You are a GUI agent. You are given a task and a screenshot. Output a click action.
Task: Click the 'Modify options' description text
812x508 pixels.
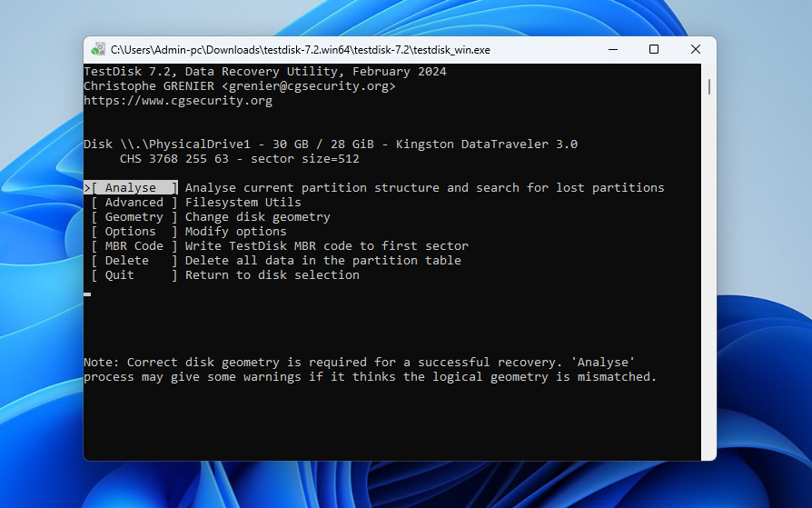tap(235, 231)
